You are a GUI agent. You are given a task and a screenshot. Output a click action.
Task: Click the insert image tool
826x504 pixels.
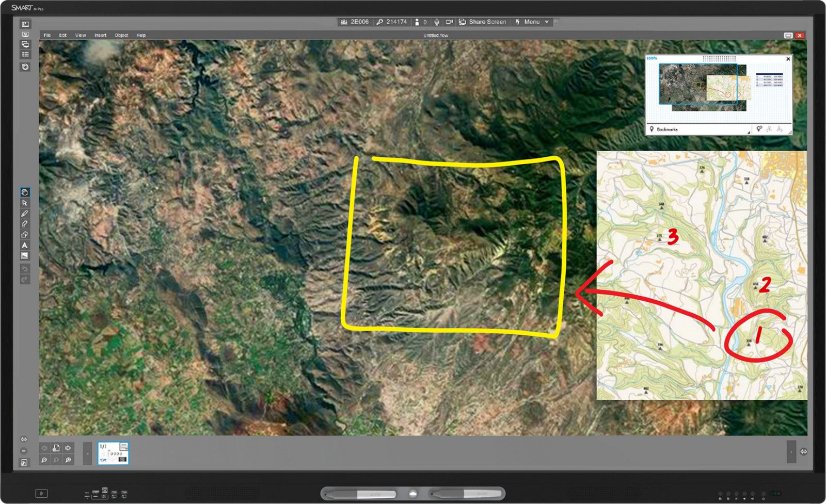[24, 256]
